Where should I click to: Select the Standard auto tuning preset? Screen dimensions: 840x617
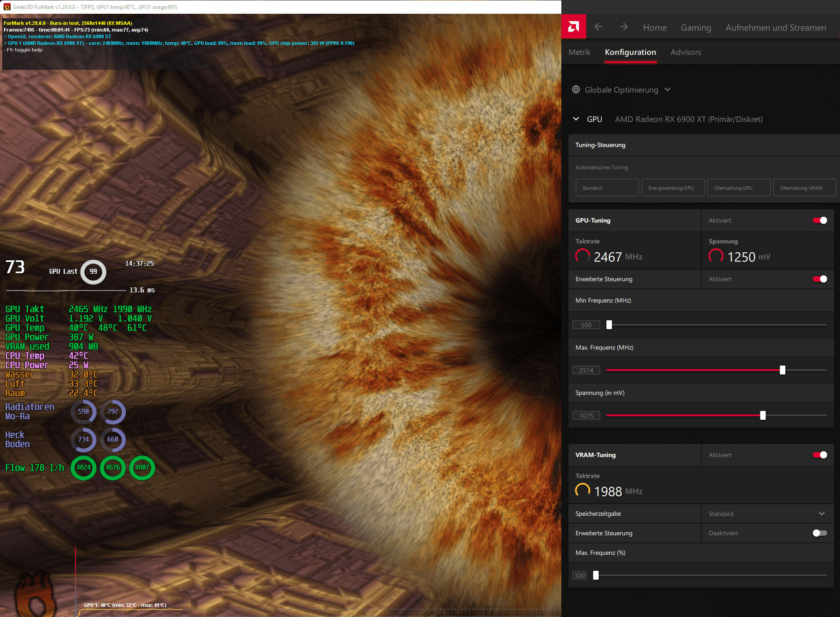607,187
